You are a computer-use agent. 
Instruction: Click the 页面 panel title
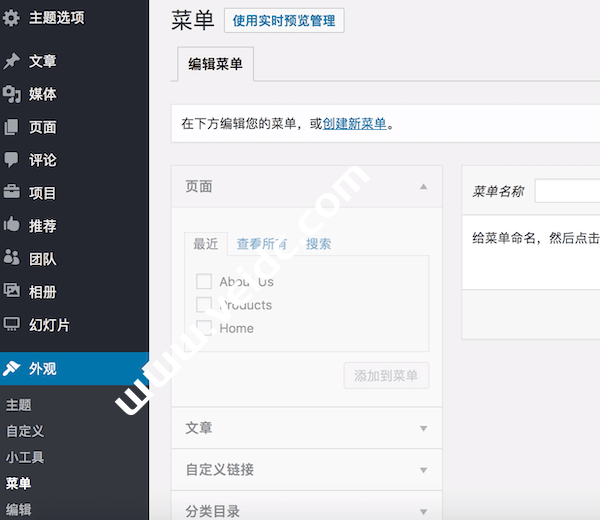click(199, 187)
